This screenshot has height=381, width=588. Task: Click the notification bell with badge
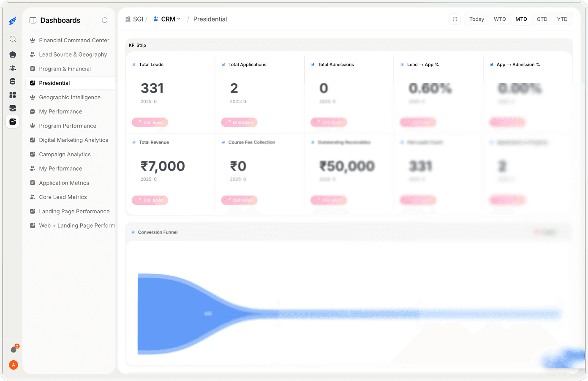coord(14,349)
